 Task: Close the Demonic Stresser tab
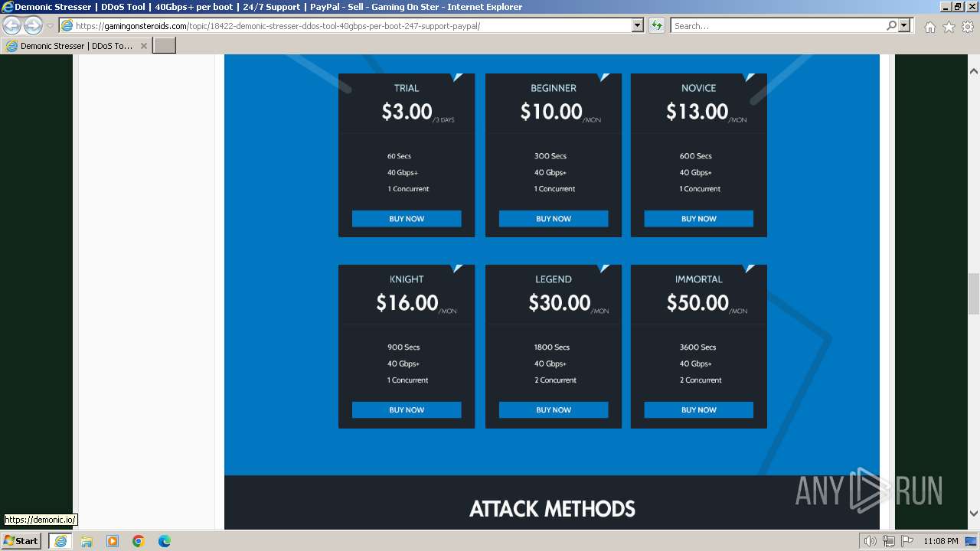pyautogui.click(x=143, y=46)
